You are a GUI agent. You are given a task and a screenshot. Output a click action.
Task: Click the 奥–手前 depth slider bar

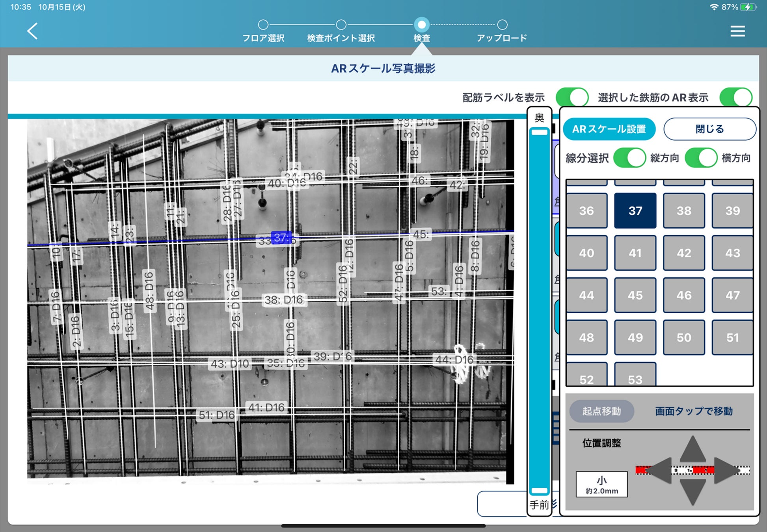click(x=539, y=311)
